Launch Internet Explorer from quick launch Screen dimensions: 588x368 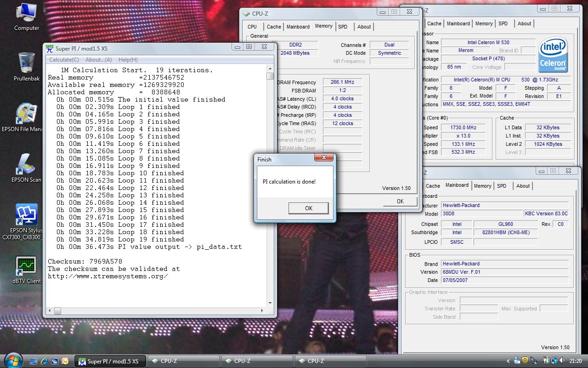45,361
